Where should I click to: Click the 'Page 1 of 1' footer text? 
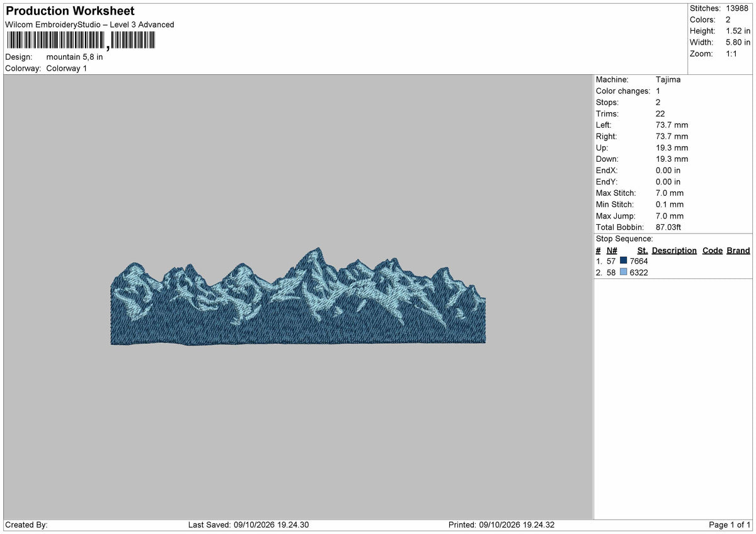(730, 525)
